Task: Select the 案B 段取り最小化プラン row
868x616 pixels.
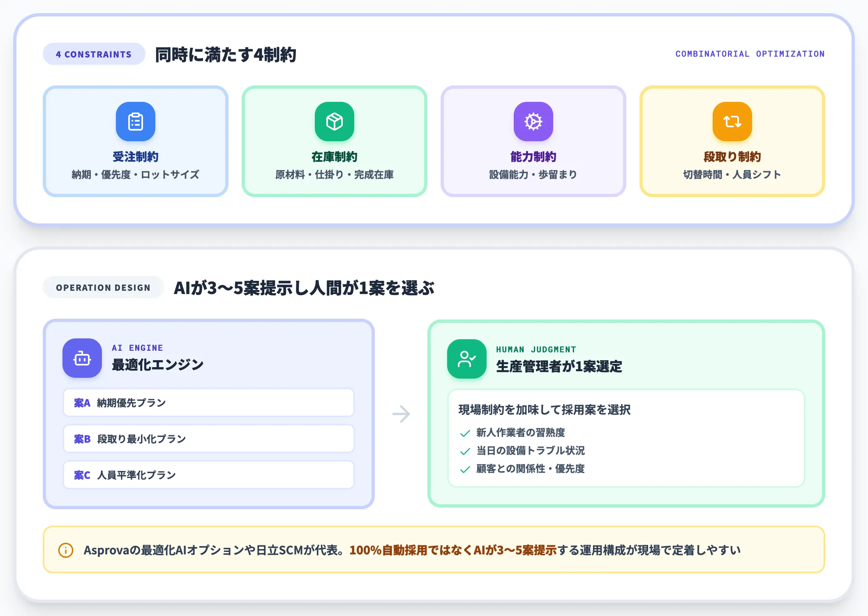Action: coord(209,439)
